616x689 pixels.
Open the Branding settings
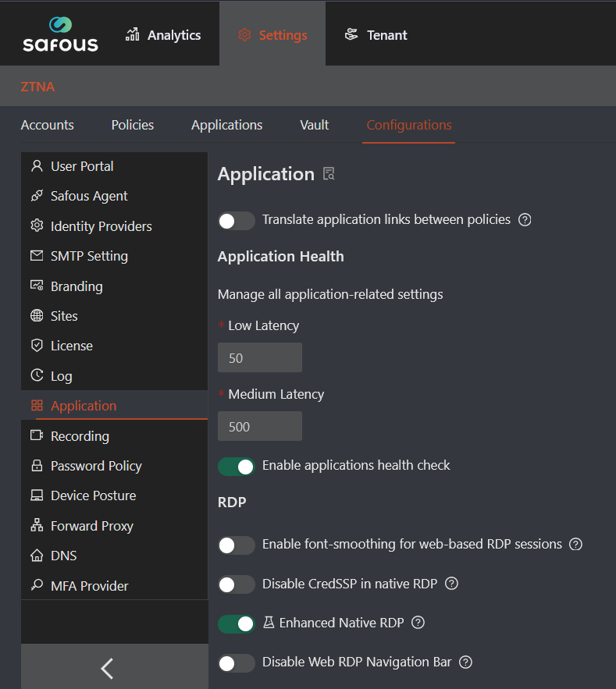pyautogui.click(x=76, y=286)
